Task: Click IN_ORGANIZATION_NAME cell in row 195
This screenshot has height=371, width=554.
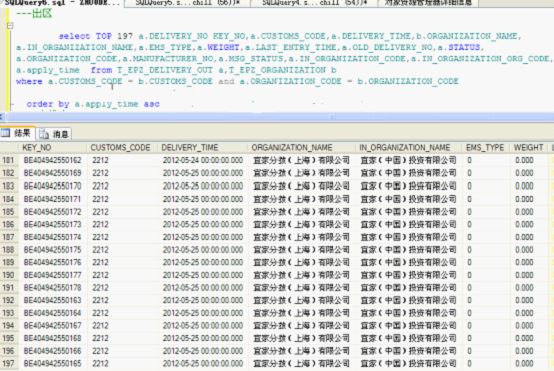Action: [408, 338]
